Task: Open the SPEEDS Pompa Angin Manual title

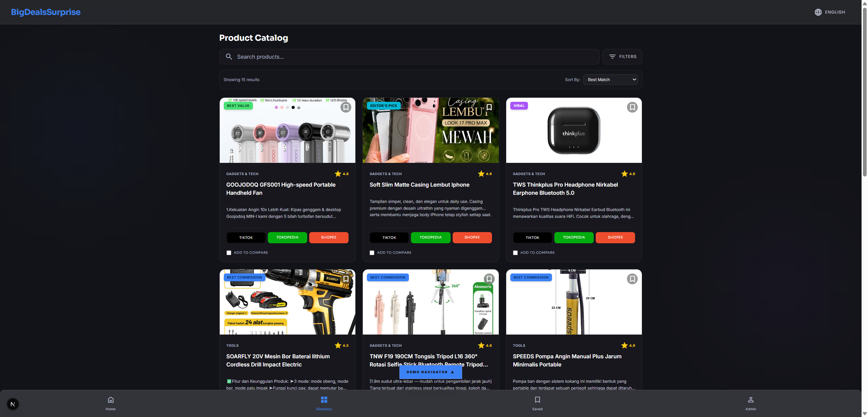Action: (567, 360)
